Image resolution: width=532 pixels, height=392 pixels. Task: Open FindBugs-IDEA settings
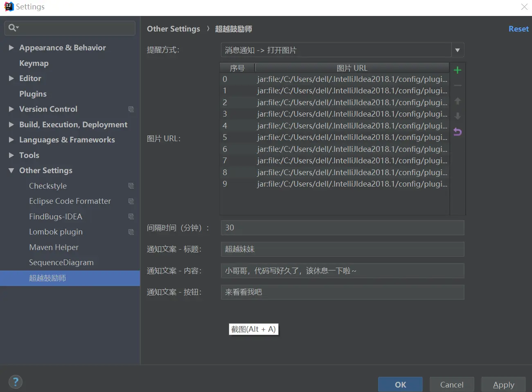click(56, 216)
